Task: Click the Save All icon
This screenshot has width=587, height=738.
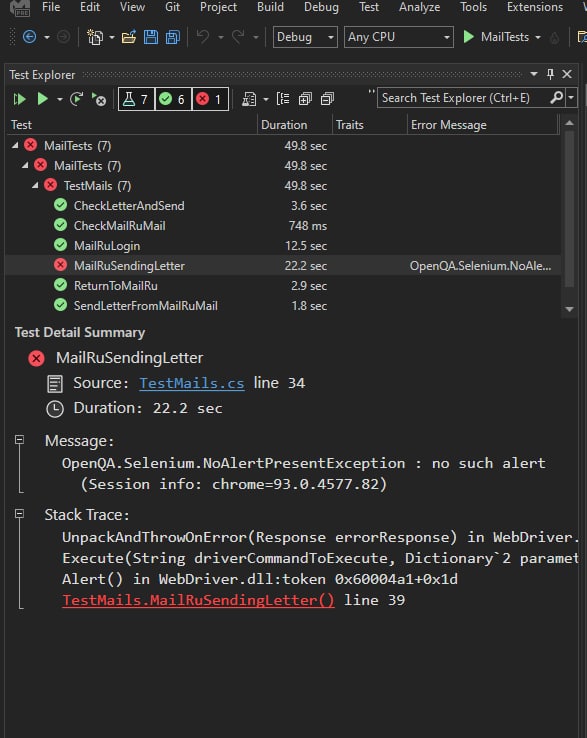Action: [x=173, y=37]
